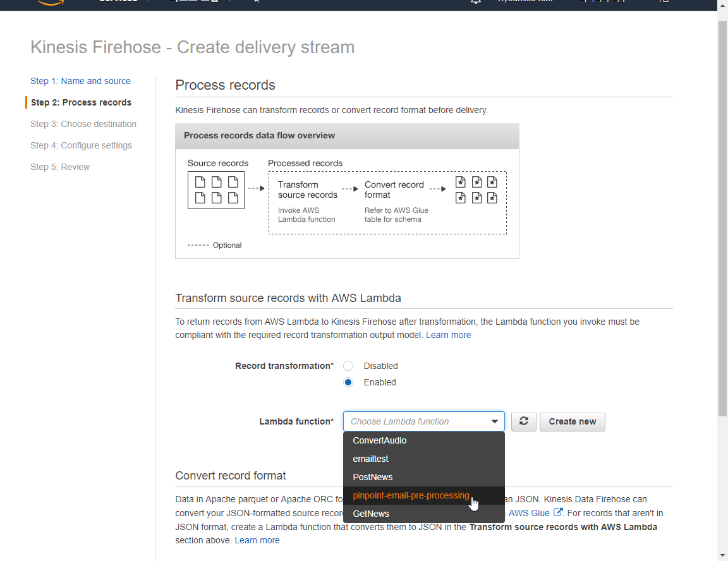Click the 'Record transformation*' field label

(x=284, y=366)
